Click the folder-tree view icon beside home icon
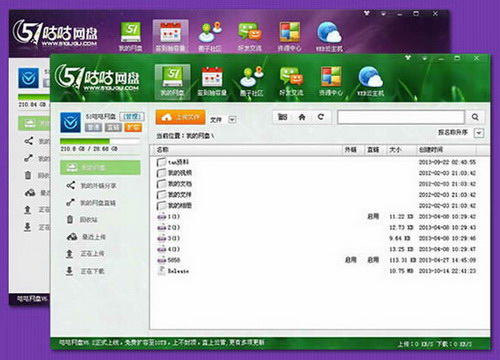Image resolution: width=500 pixels, height=360 pixels. 282,117
